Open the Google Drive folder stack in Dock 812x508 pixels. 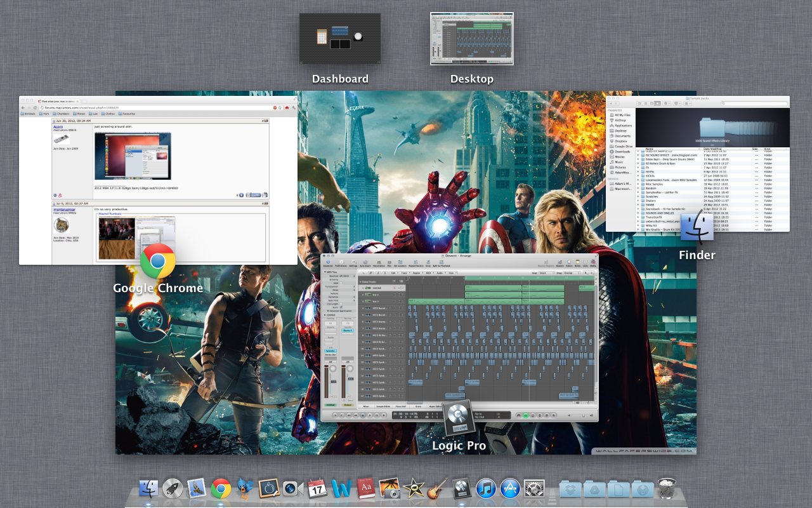click(594, 488)
